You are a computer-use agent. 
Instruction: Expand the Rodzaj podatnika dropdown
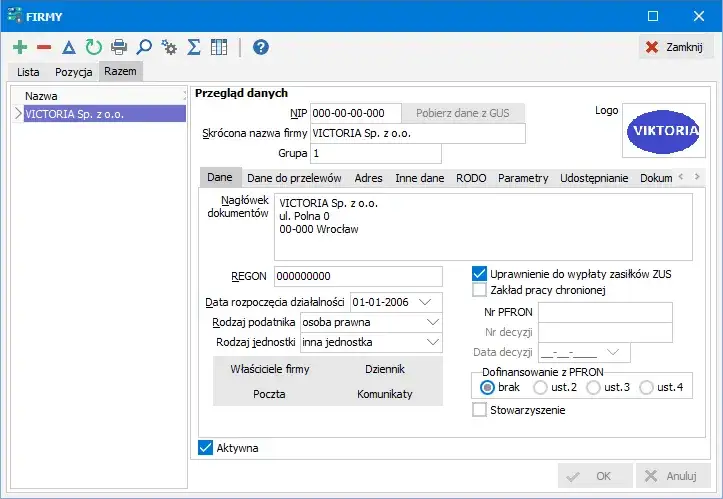tap(431, 322)
